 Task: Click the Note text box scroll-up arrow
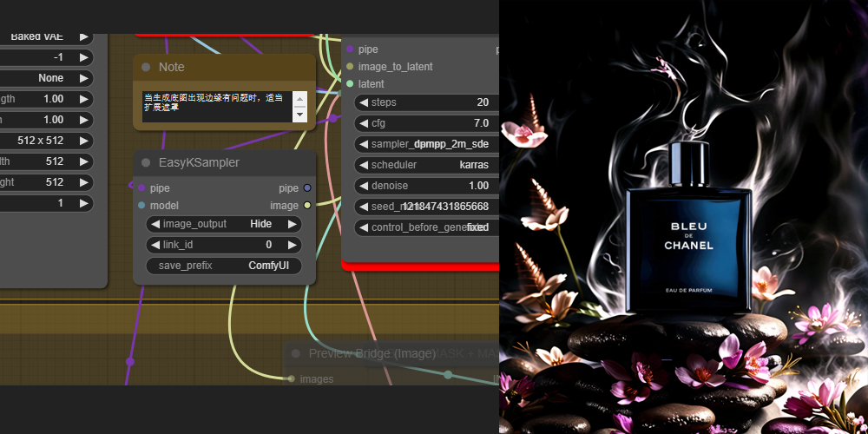pos(299,99)
